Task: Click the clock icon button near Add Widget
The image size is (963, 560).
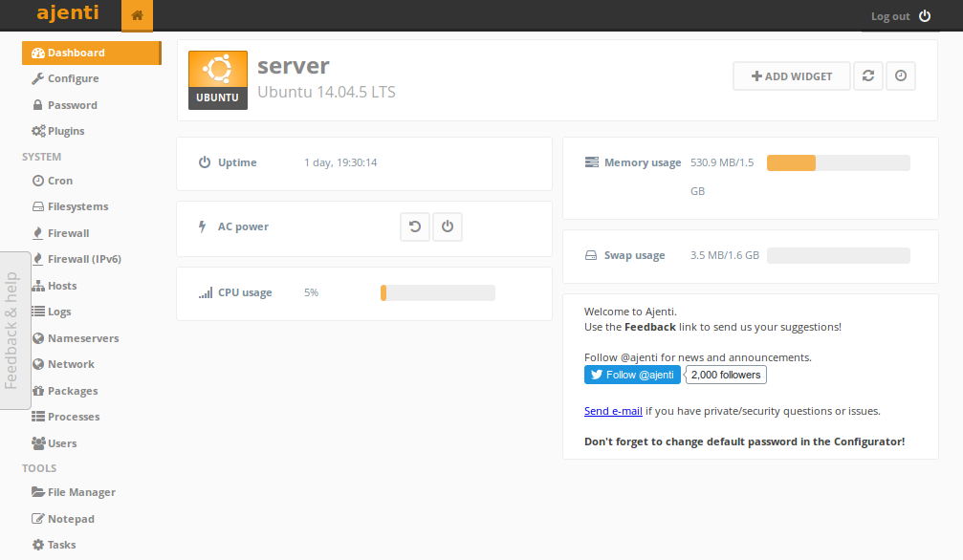Action: tap(901, 76)
